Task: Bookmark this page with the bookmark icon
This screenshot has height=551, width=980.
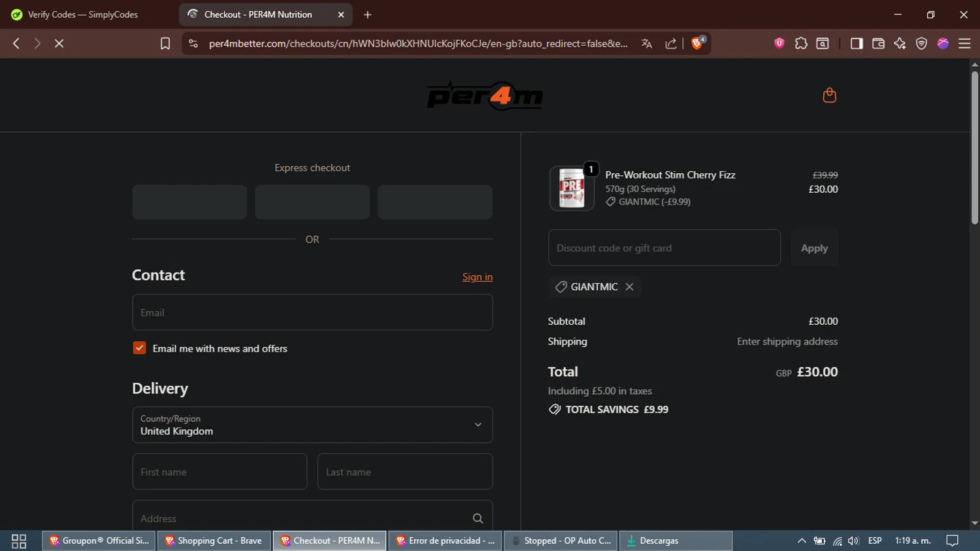Action: [165, 43]
